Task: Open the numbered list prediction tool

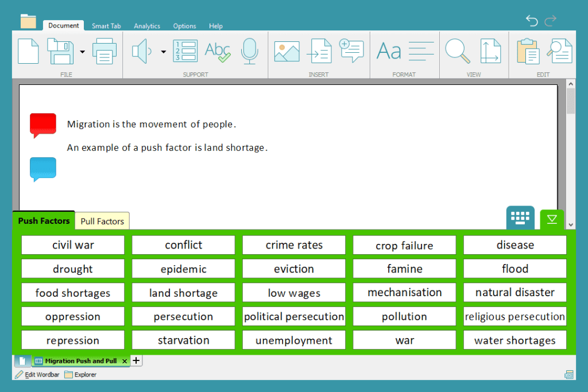Action: click(x=185, y=51)
